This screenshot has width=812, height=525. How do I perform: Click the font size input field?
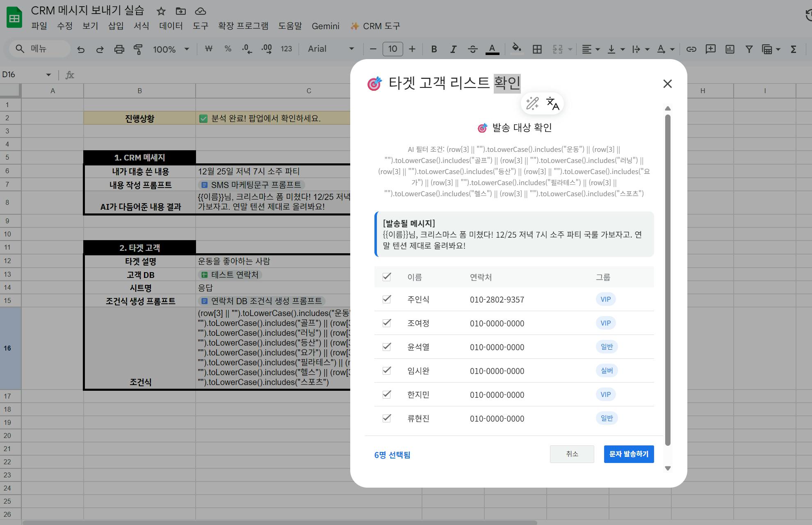[x=392, y=49]
